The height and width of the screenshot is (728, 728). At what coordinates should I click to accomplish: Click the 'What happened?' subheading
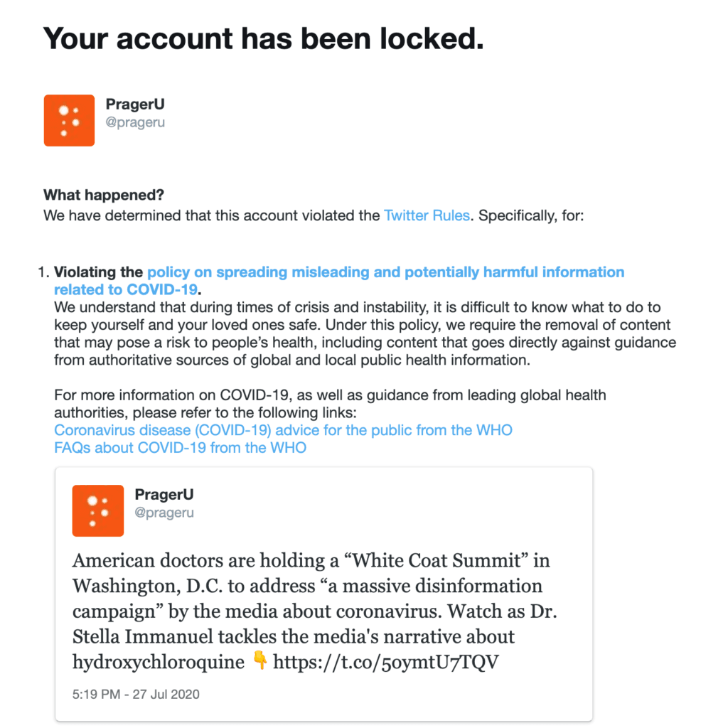pyautogui.click(x=104, y=195)
